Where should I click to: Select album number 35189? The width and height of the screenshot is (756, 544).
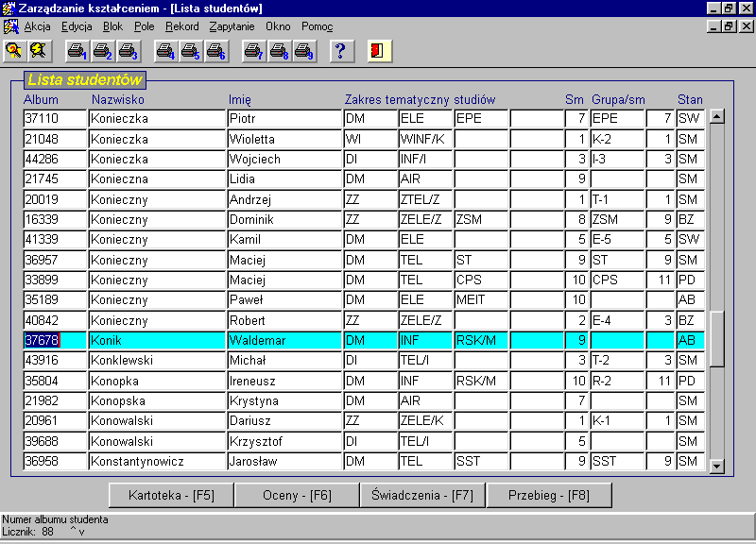[55, 299]
